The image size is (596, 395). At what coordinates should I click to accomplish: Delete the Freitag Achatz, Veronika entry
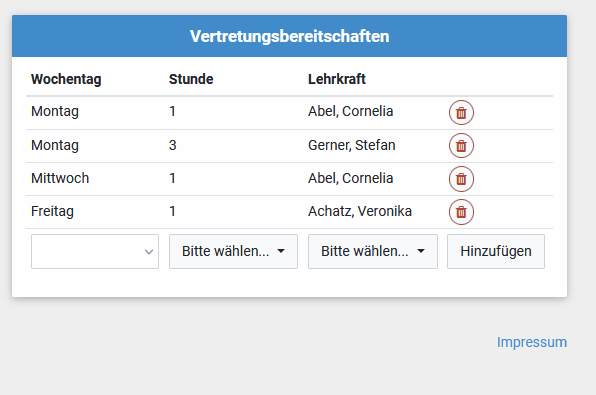click(461, 212)
